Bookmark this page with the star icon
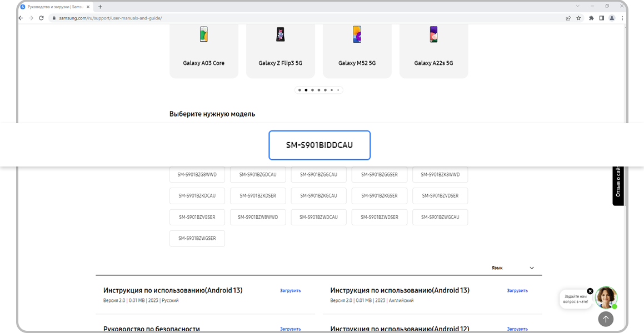 [x=578, y=18]
